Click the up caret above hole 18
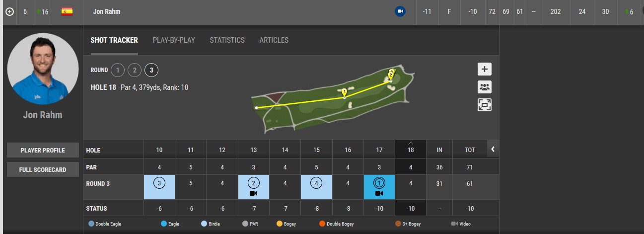The height and width of the screenshot is (234, 644). click(410, 143)
